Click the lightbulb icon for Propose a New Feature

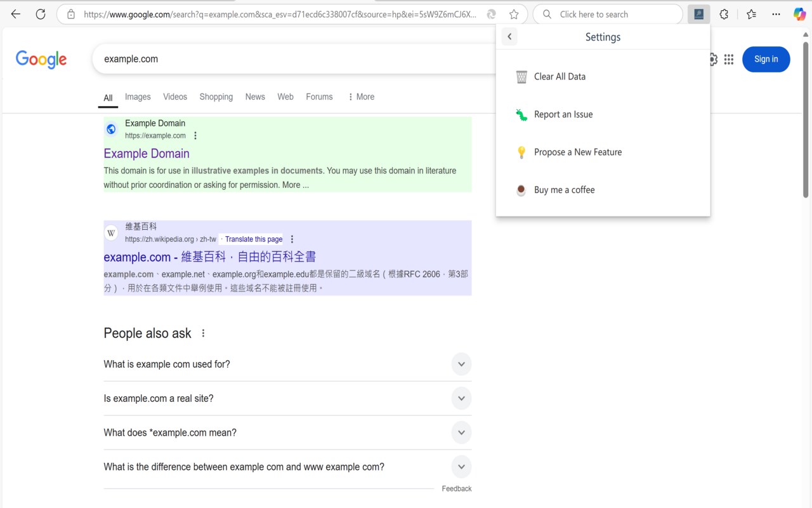coord(521,152)
